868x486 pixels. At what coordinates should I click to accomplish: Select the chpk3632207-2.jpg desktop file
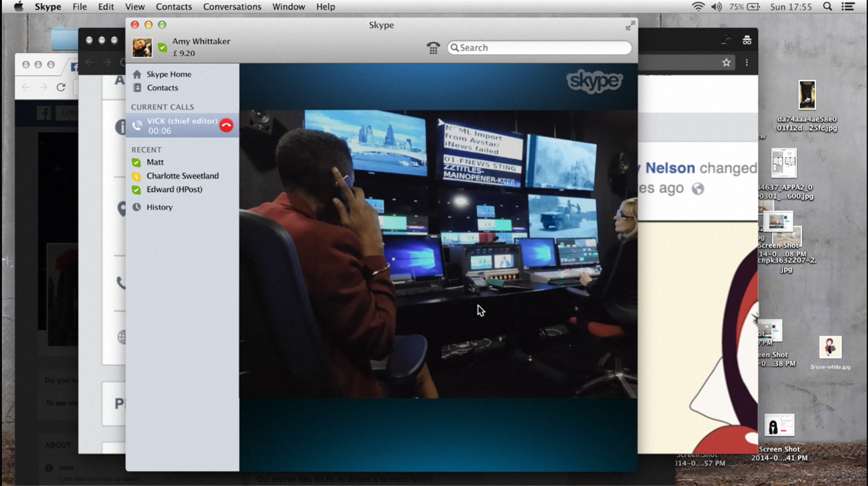click(x=786, y=249)
